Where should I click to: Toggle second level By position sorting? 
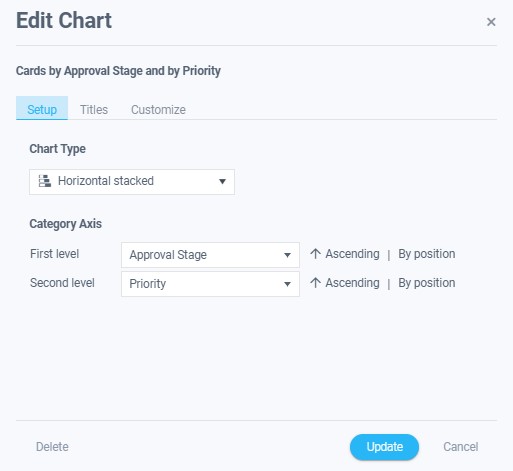pyautogui.click(x=427, y=283)
